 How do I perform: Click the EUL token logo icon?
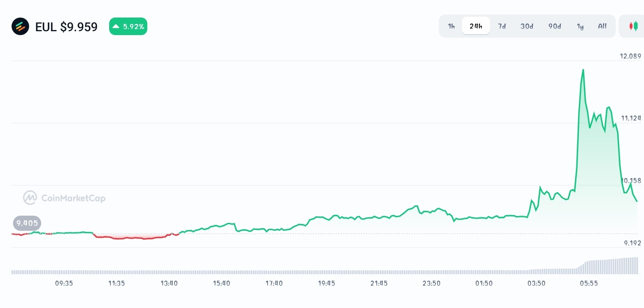tap(20, 27)
